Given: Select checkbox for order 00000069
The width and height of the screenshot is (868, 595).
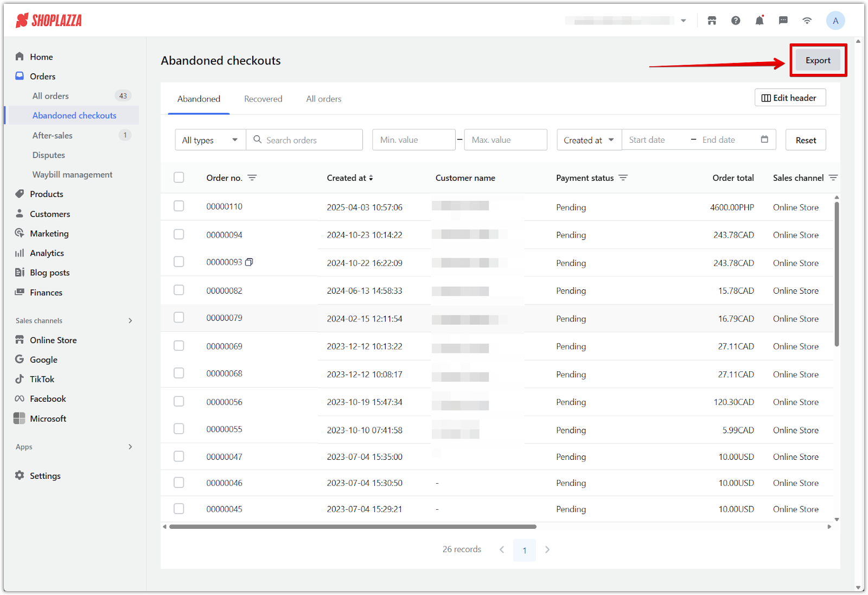Looking at the screenshot, I should coord(179,346).
